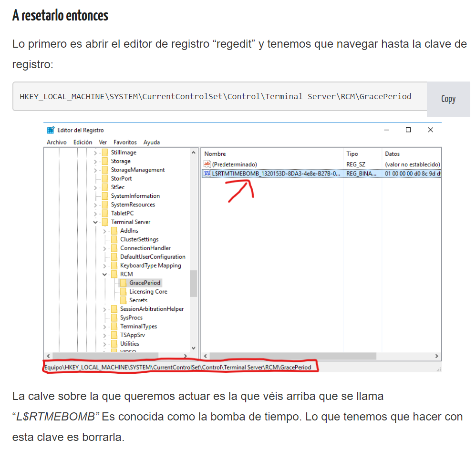Click the GracePeriod folder icon
The height and width of the screenshot is (450, 476).
tap(123, 283)
